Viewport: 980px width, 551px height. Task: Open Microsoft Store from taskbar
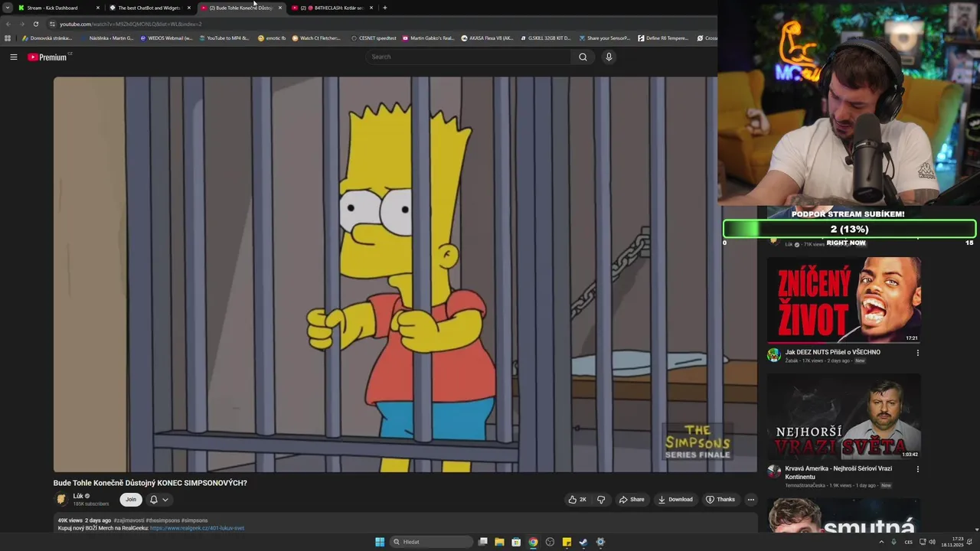click(516, 542)
